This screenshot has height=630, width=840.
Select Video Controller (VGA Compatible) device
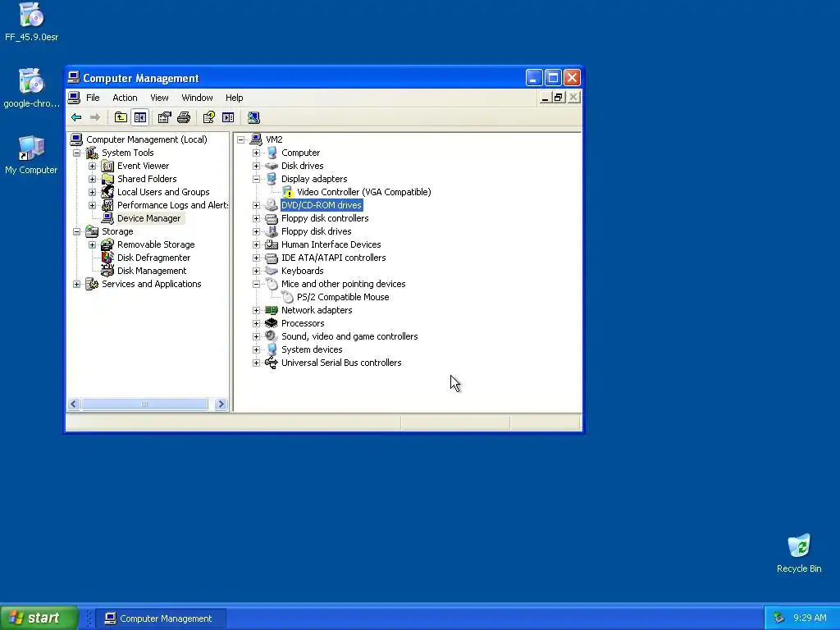point(363,192)
